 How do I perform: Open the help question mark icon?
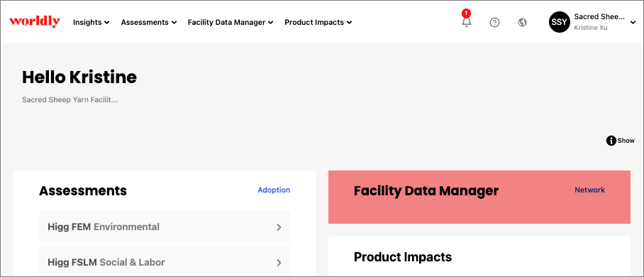(494, 23)
